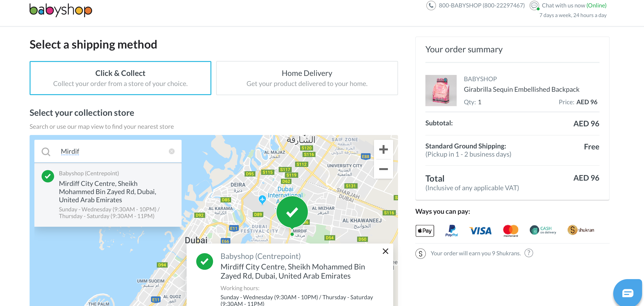Toggle the store checkmark in search results

[48, 176]
